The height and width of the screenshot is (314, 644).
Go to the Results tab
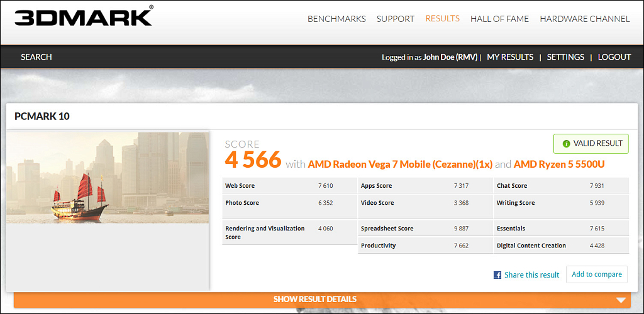click(x=442, y=18)
